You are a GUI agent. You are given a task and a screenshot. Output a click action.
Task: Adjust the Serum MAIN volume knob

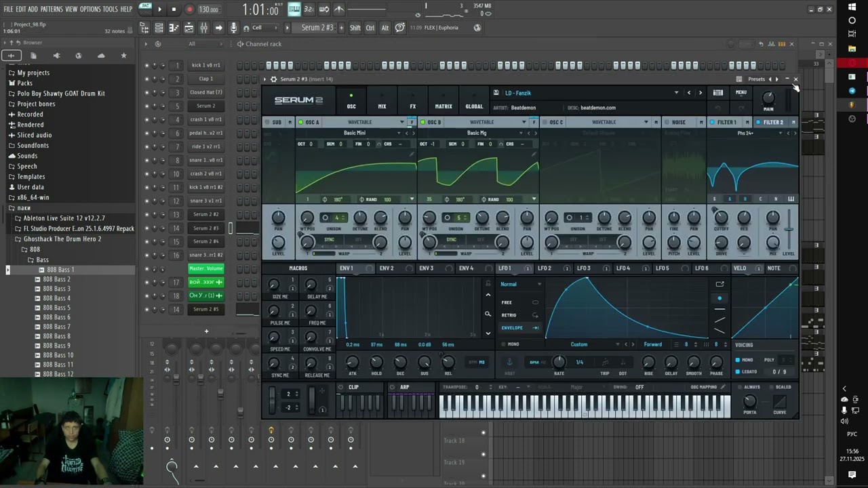(768, 98)
